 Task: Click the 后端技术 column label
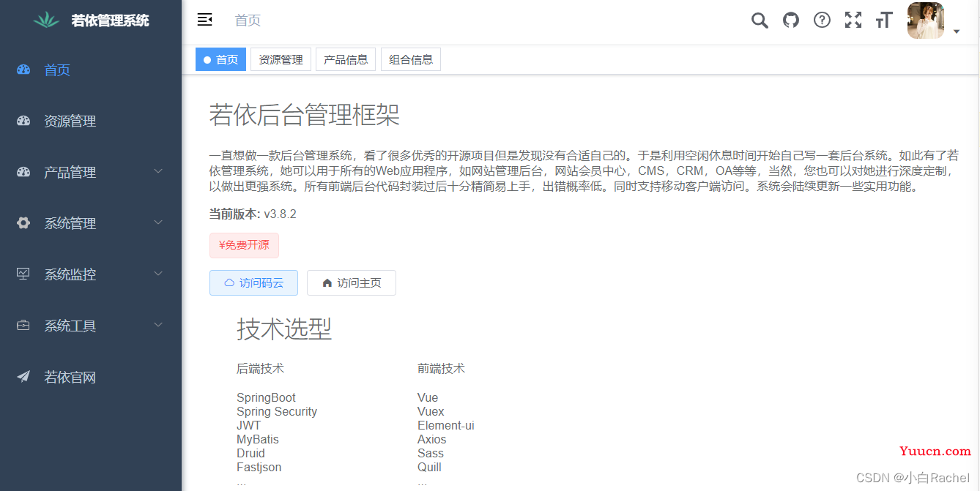pyautogui.click(x=260, y=369)
